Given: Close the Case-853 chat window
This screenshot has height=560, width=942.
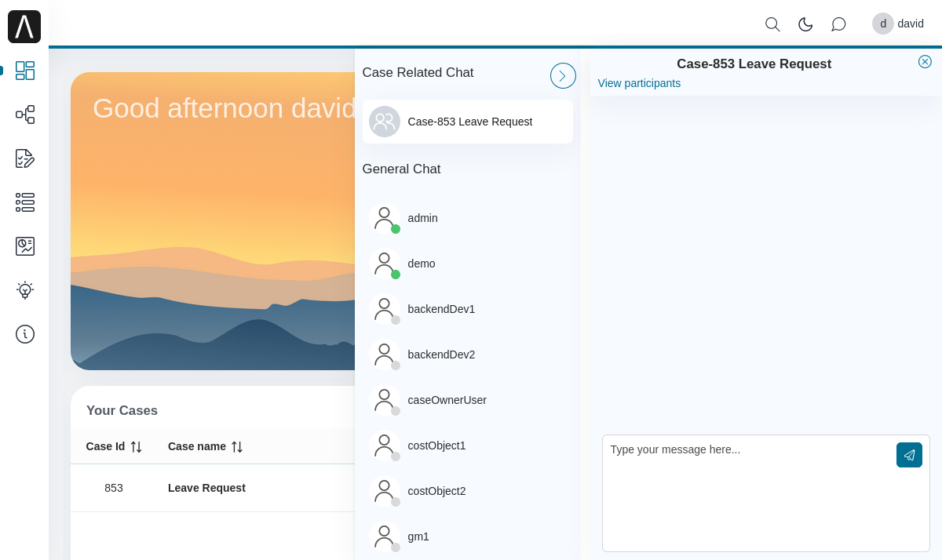Looking at the screenshot, I should coord(925,62).
